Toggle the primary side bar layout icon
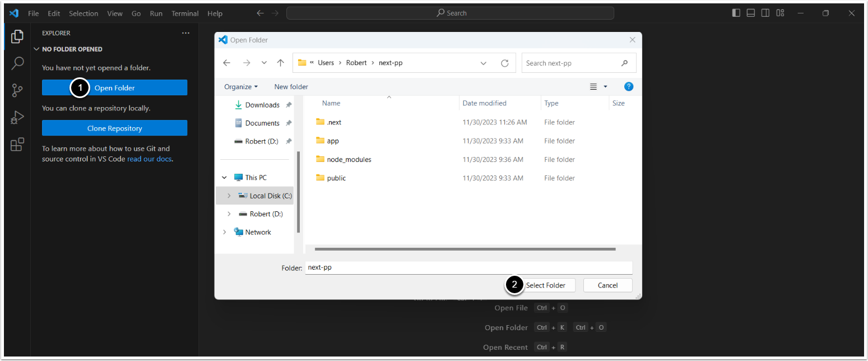Screen dimensions: 868x361 coord(736,13)
